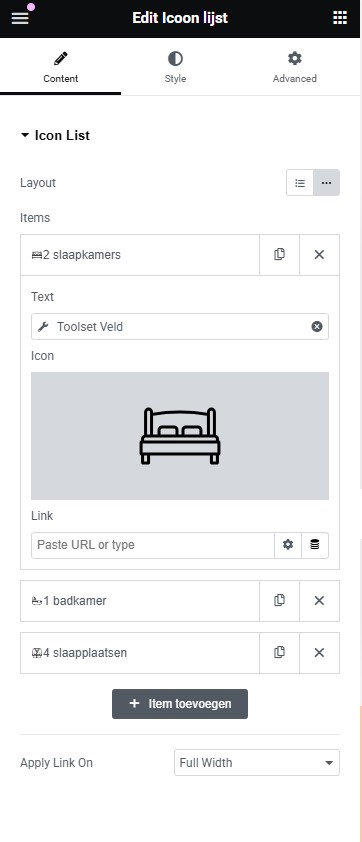Duplicate the 1 badkamer item
Screen dimensions: 362x842
[x=279, y=600]
